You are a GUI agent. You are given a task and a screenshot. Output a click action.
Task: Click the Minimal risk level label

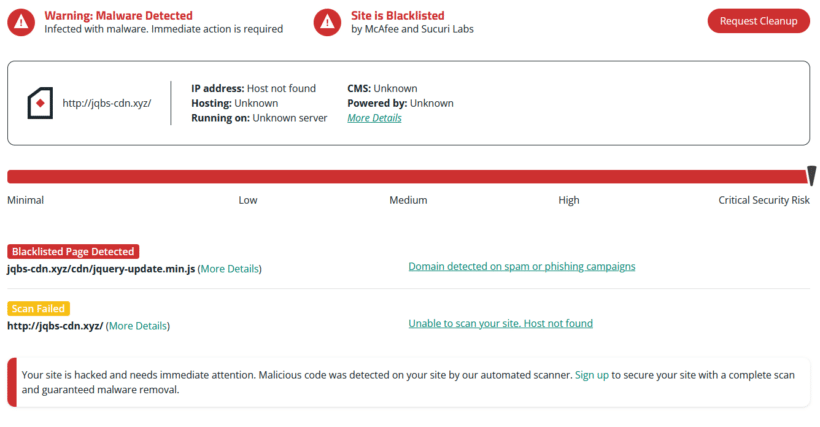26,200
